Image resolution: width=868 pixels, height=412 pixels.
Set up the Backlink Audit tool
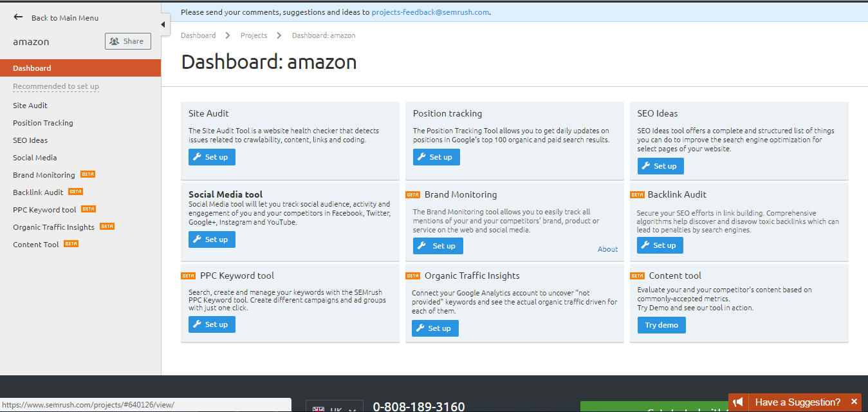click(x=660, y=245)
